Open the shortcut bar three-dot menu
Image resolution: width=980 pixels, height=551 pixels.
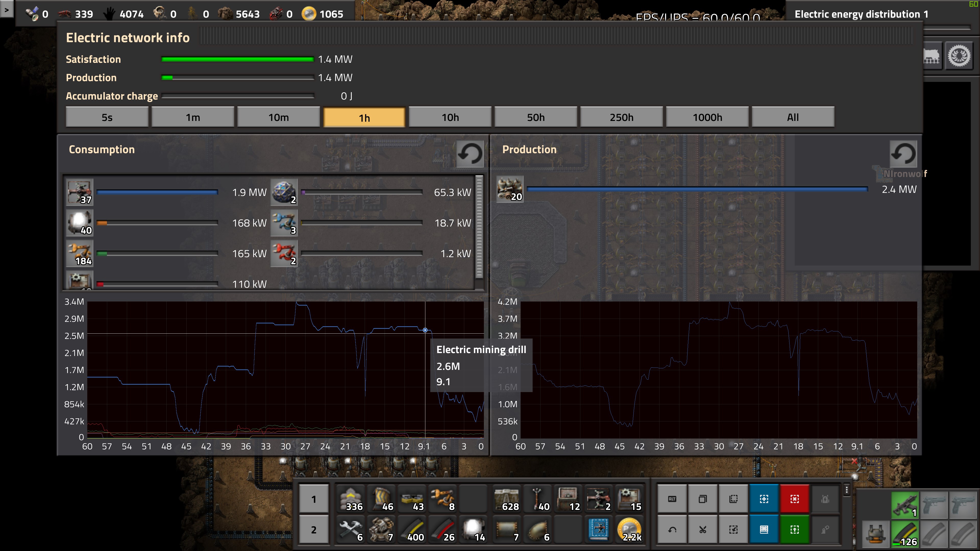tap(847, 490)
